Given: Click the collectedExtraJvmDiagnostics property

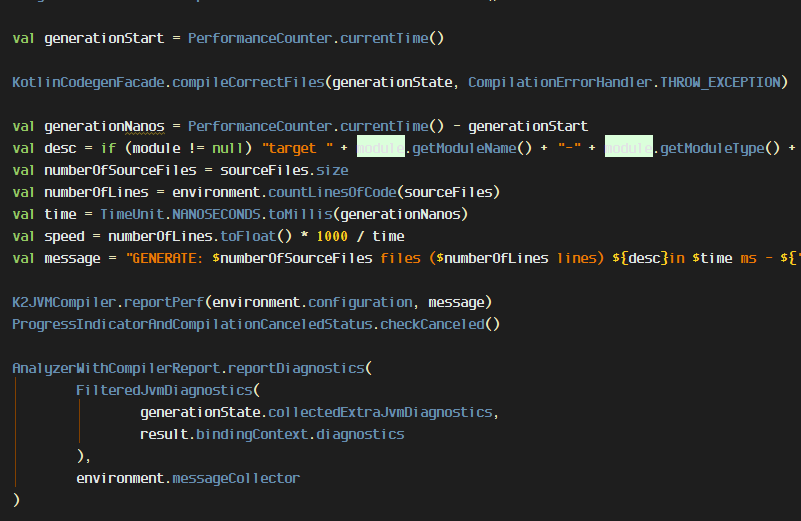Looking at the screenshot, I should (380, 412).
